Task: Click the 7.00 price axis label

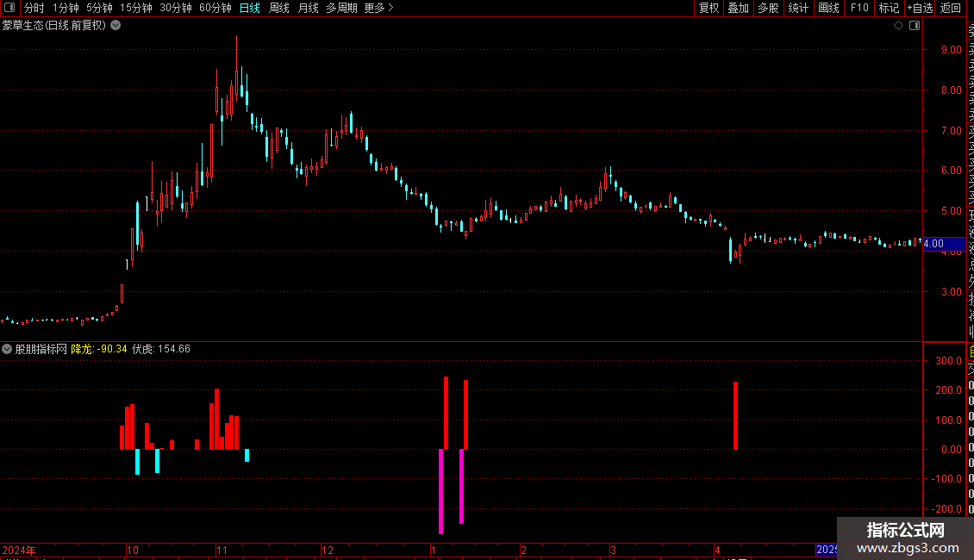Action: click(x=951, y=130)
